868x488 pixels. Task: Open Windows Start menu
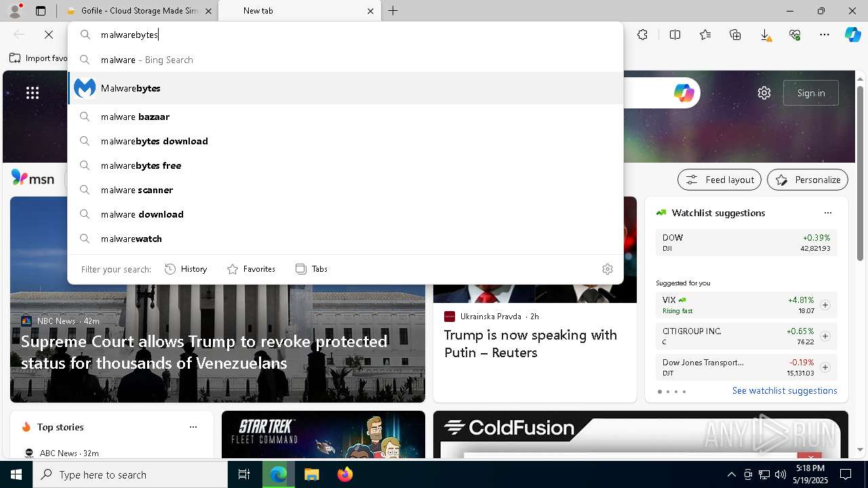tap(16, 474)
